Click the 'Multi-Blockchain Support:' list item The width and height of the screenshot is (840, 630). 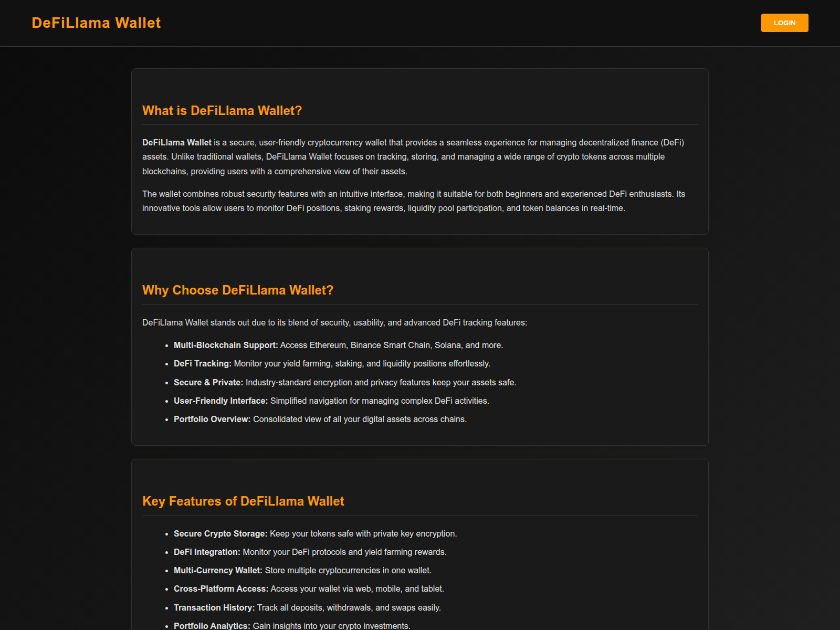(338, 345)
